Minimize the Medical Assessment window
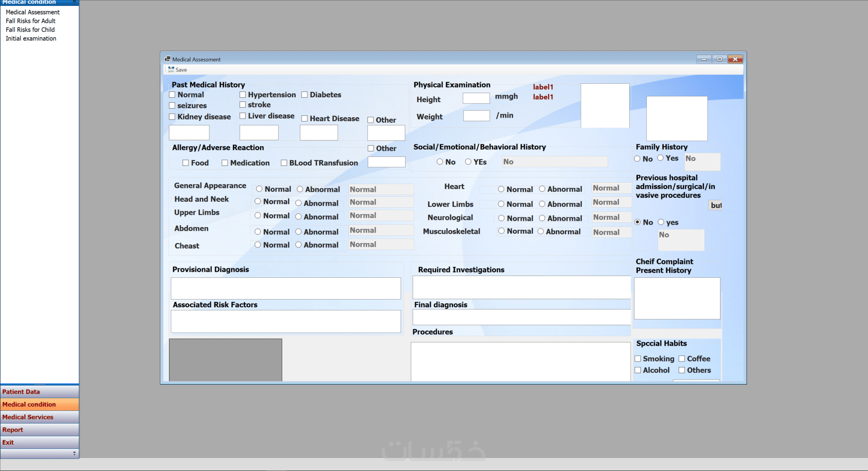This screenshot has height=471, width=868. pos(704,59)
